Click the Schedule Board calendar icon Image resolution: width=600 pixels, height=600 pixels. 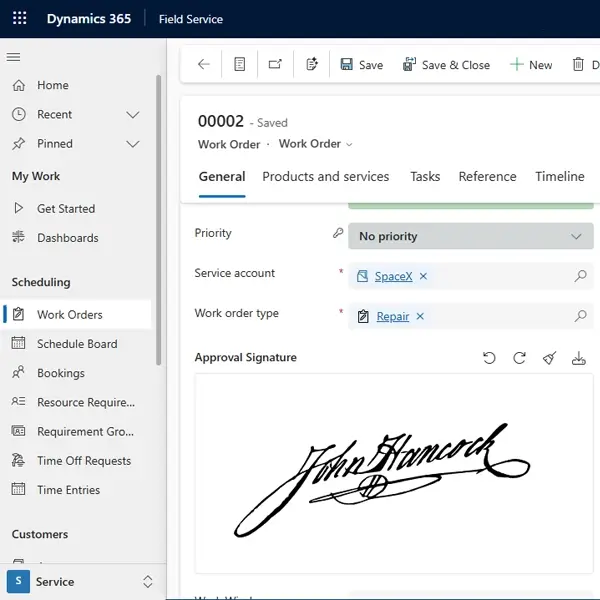click(18, 343)
